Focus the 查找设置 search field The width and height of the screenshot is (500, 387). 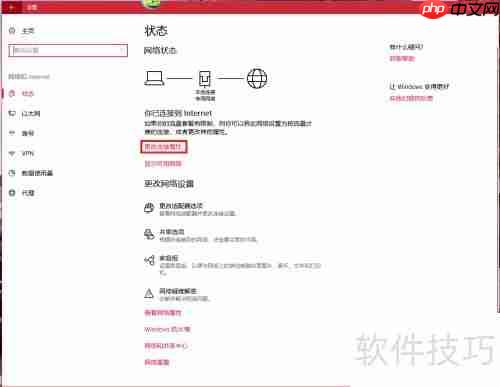pos(68,51)
